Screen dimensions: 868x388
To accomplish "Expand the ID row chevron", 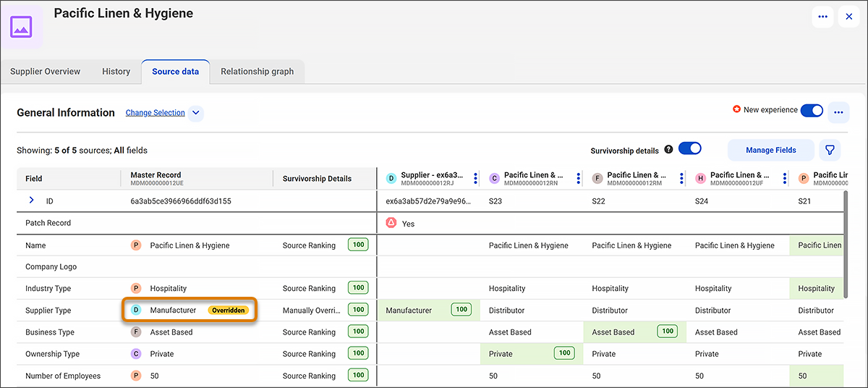I will coord(31,201).
